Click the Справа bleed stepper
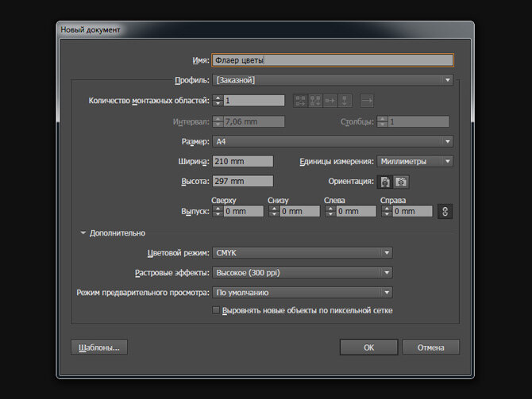The image size is (532, 399). click(387, 212)
